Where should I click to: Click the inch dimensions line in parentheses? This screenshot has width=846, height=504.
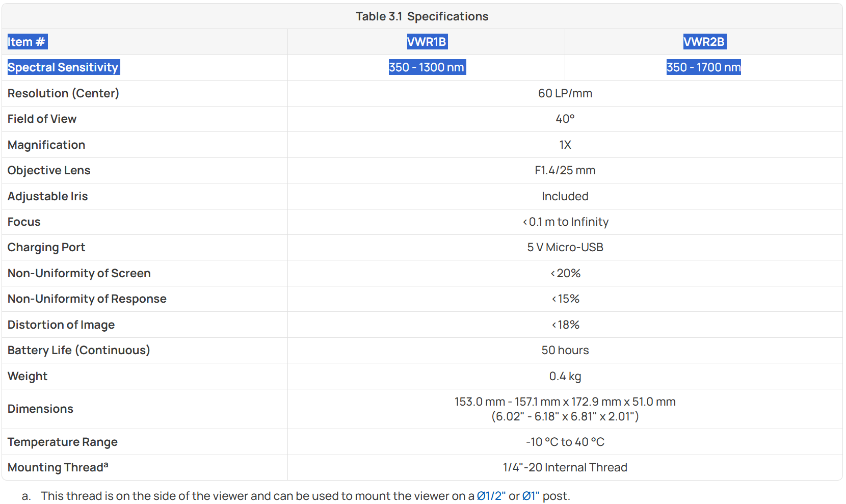point(565,416)
